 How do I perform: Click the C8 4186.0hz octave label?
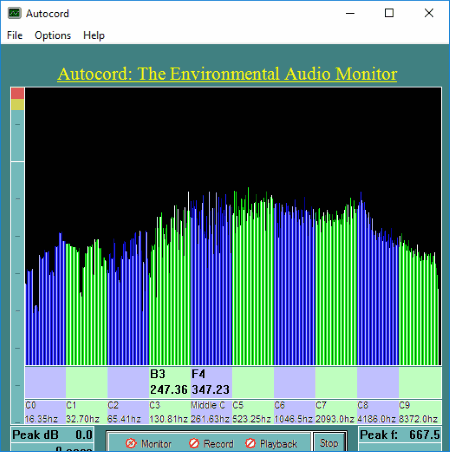pos(378,412)
